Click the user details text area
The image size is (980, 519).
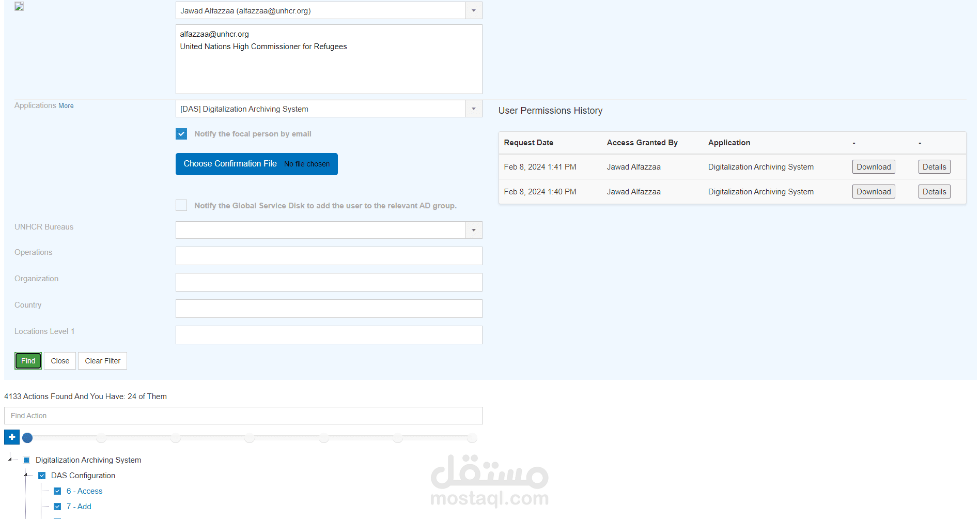(329, 59)
